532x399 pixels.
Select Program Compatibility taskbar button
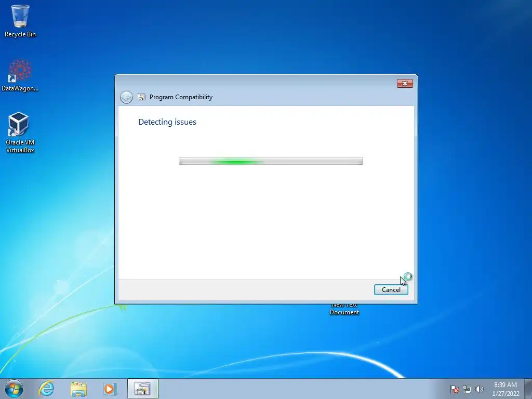tap(142, 389)
